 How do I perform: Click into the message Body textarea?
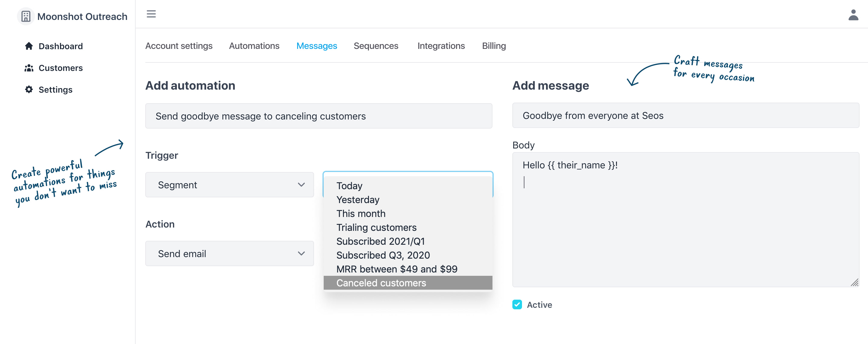coord(685,229)
